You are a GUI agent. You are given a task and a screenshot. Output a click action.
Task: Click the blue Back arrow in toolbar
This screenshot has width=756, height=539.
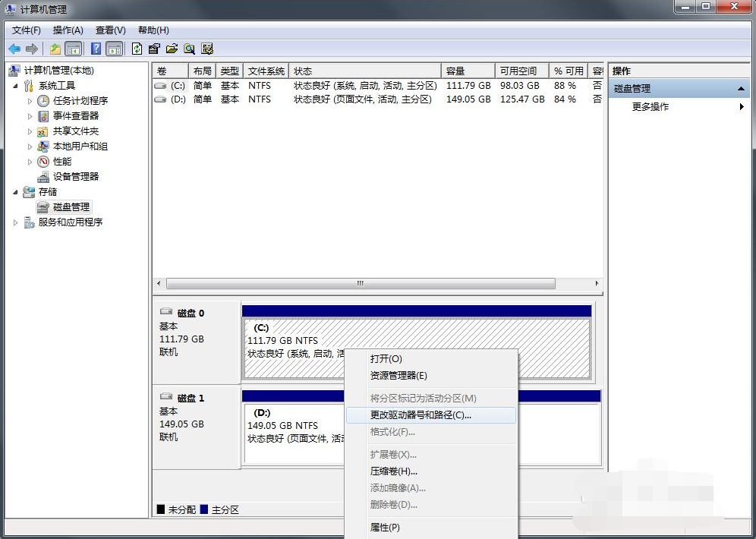pyautogui.click(x=14, y=49)
